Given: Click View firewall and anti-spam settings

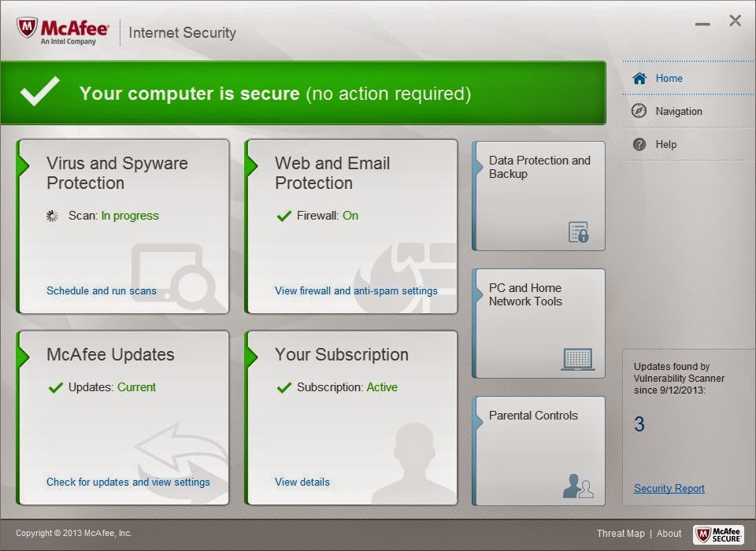Looking at the screenshot, I should click(x=355, y=290).
